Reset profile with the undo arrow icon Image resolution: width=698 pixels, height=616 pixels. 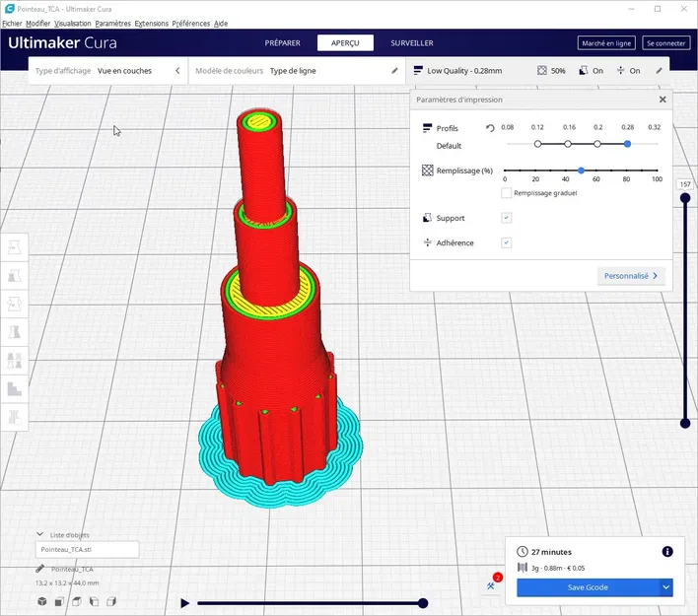pos(490,128)
